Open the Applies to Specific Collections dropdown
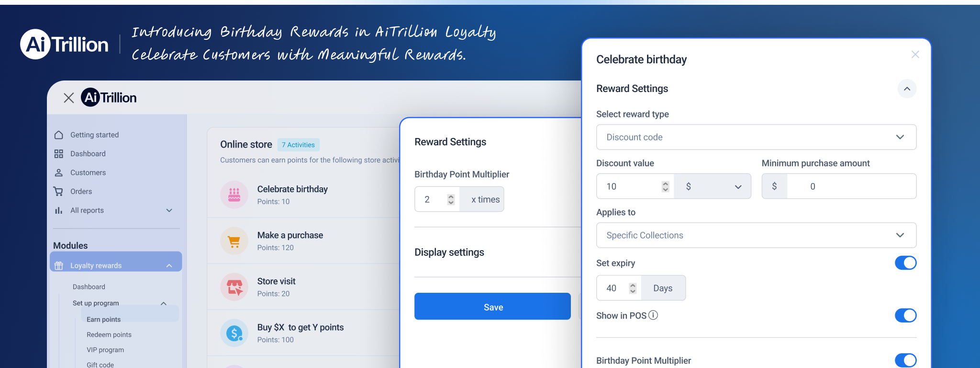The image size is (980, 368). [756, 235]
